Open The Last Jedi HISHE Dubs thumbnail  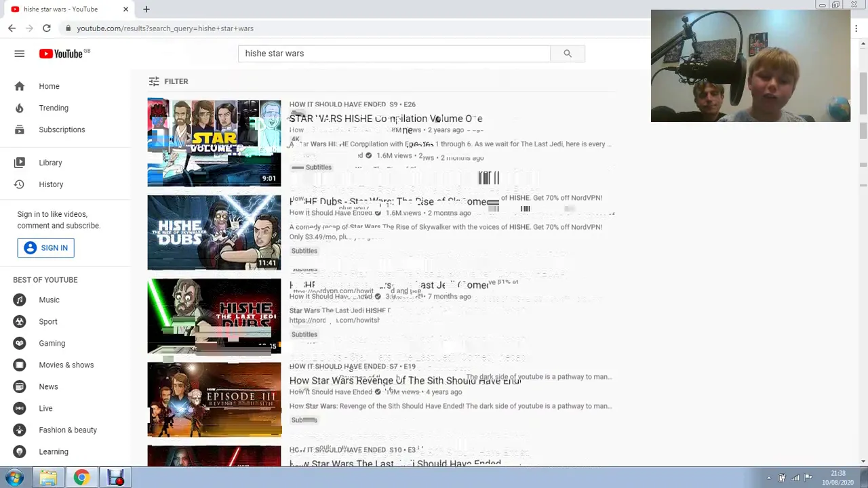214,316
